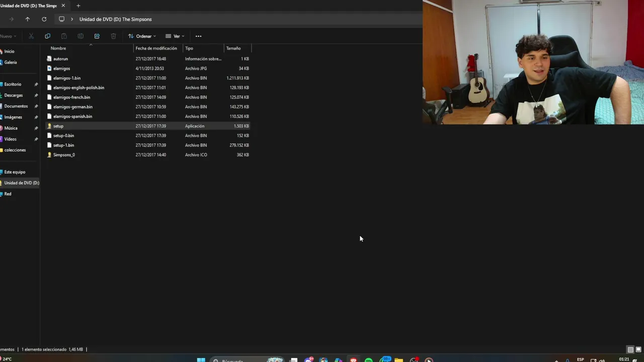Expand the address bar breadcrumb chevron
The image size is (644, 362).
(x=72, y=19)
